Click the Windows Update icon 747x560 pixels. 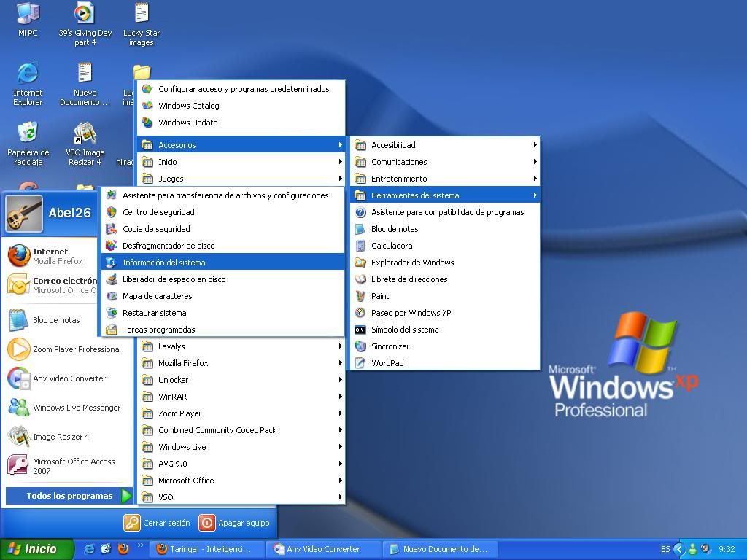pyautogui.click(x=147, y=122)
